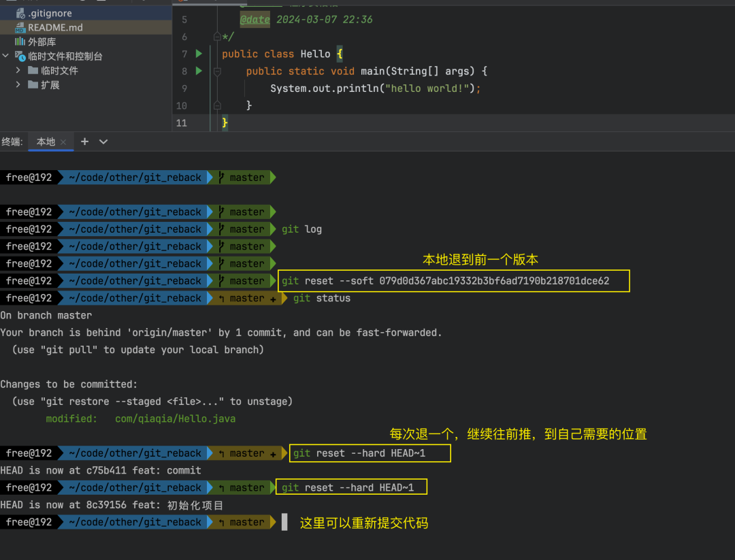Switch to the 本地 terminal tab
This screenshot has height=560, width=735.
[46, 142]
